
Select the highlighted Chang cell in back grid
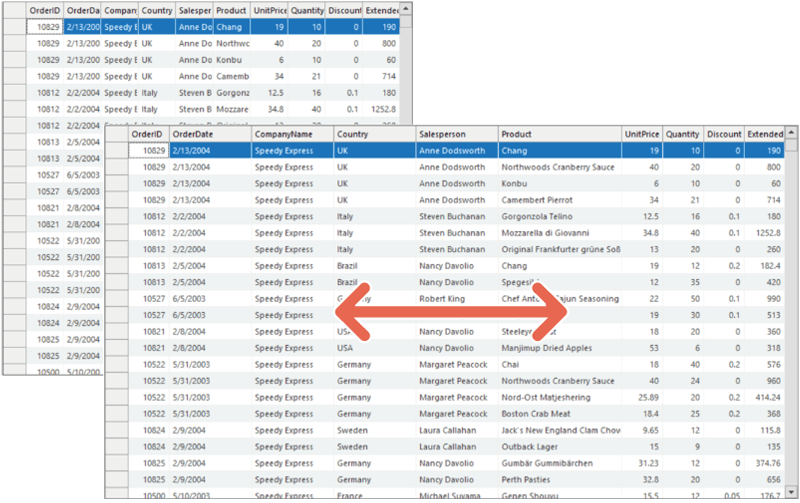232,27
